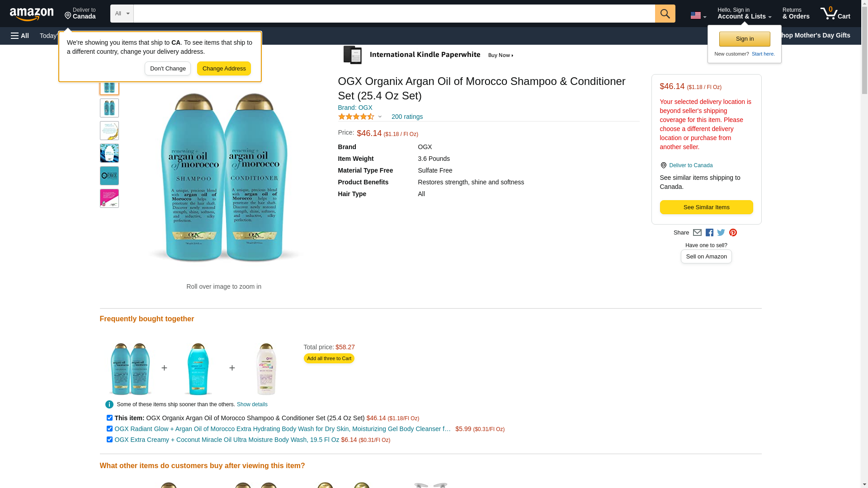Screen dimensions: 868x488
Task: Share via email envelope icon
Action: point(697,233)
